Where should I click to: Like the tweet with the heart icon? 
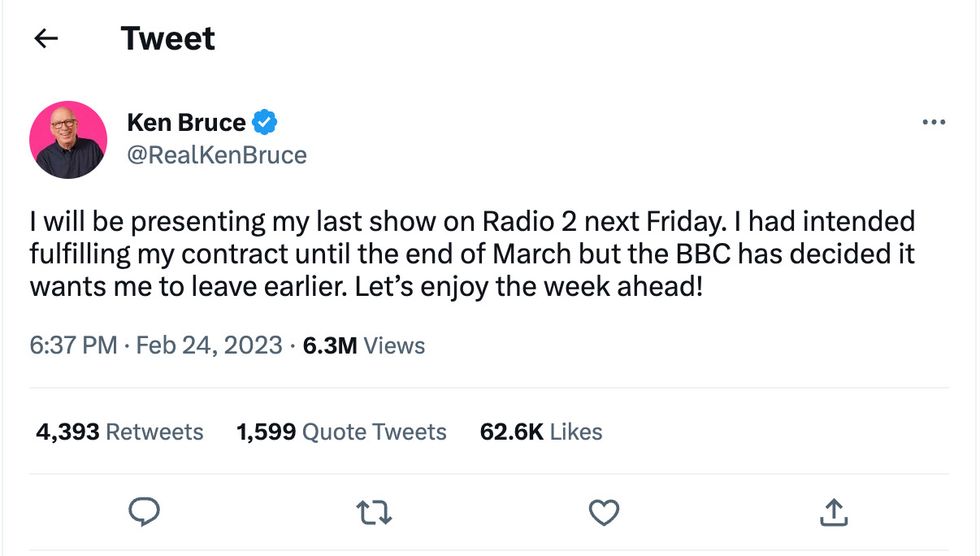(x=604, y=513)
